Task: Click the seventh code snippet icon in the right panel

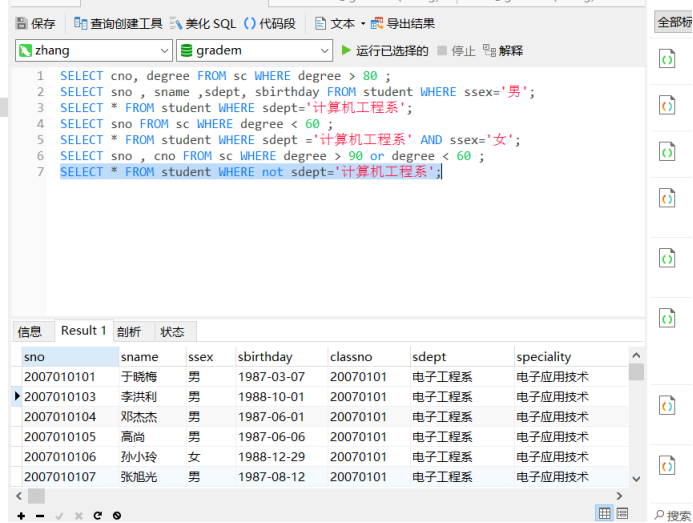Action: pos(667,406)
